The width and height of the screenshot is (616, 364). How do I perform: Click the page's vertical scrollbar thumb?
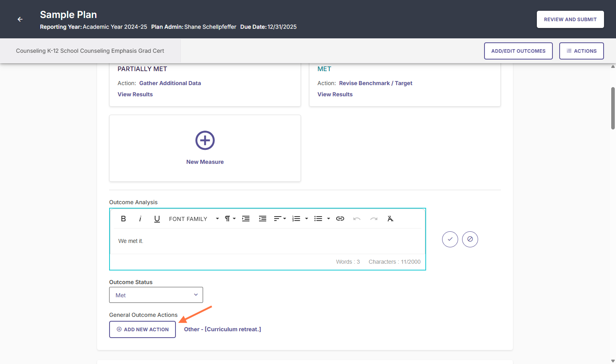click(613, 108)
